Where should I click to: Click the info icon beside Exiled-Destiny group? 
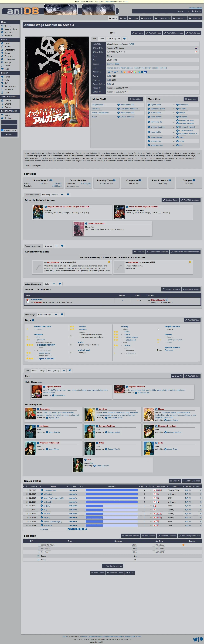pos(42,490)
